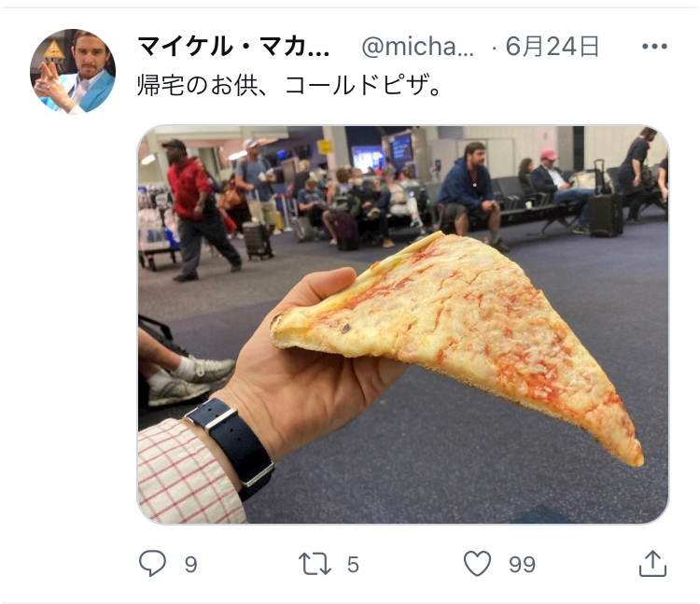Like the tweet with the heart icon
This screenshot has height=604, width=700.
click(x=477, y=563)
